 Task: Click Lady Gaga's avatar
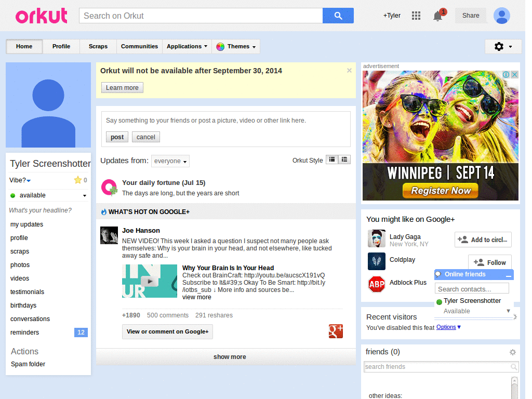[377, 238]
